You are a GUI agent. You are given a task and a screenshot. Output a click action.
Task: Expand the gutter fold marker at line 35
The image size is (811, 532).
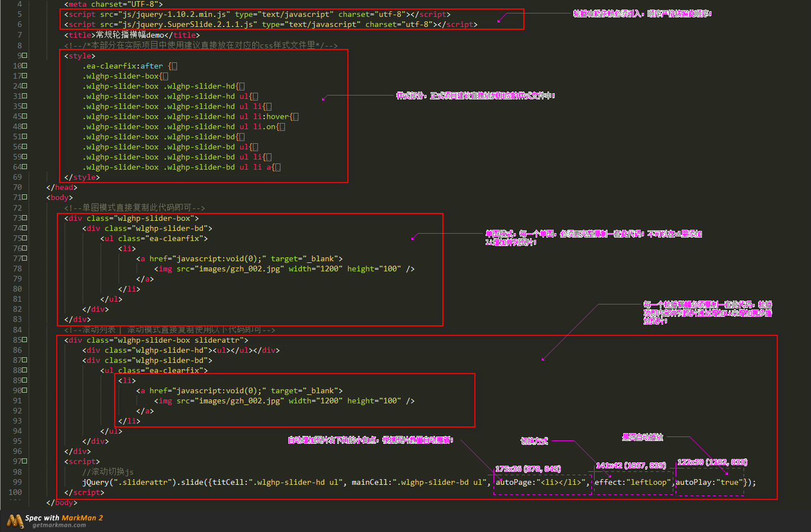point(25,106)
